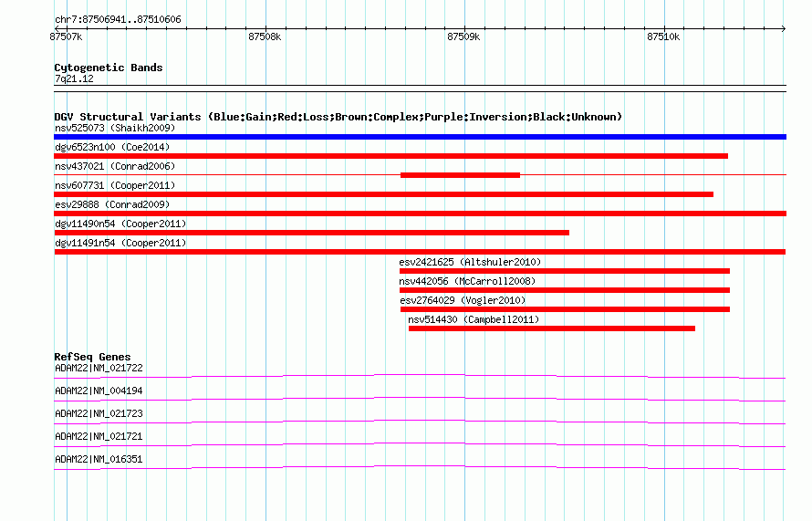Click the ADAM22|NM_021721 gene label

tap(99, 436)
